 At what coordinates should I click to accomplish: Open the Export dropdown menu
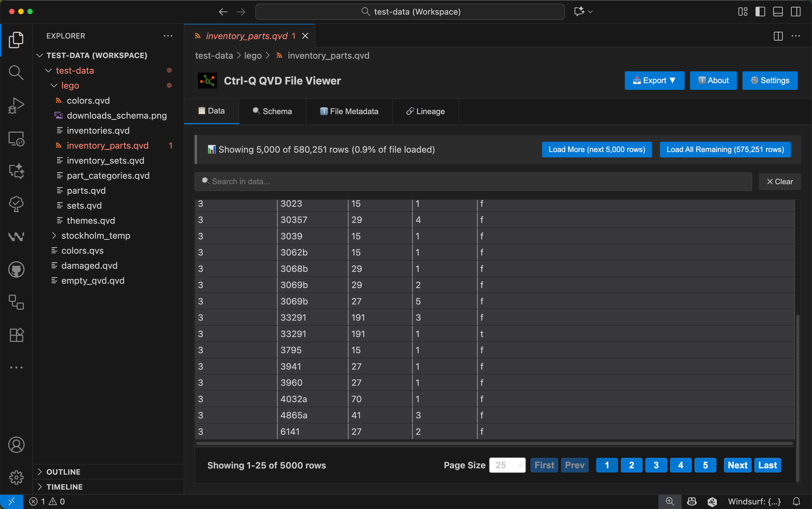coord(654,81)
